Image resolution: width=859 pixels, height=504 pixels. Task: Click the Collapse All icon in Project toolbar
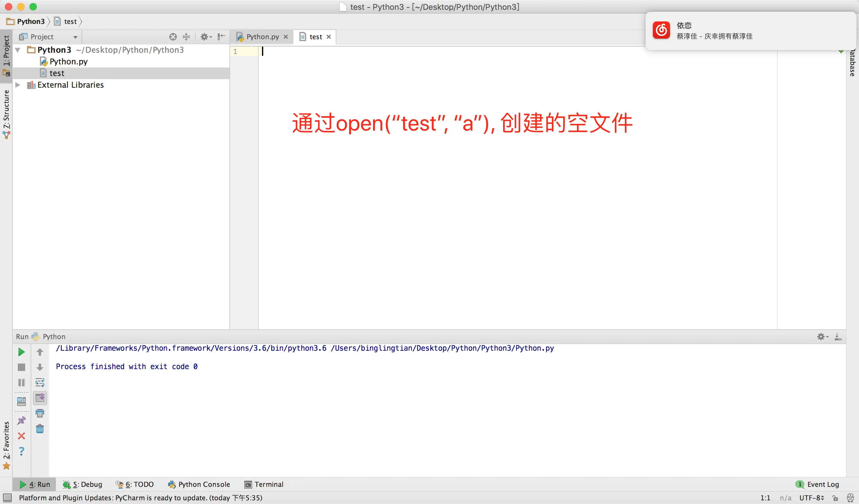click(186, 37)
